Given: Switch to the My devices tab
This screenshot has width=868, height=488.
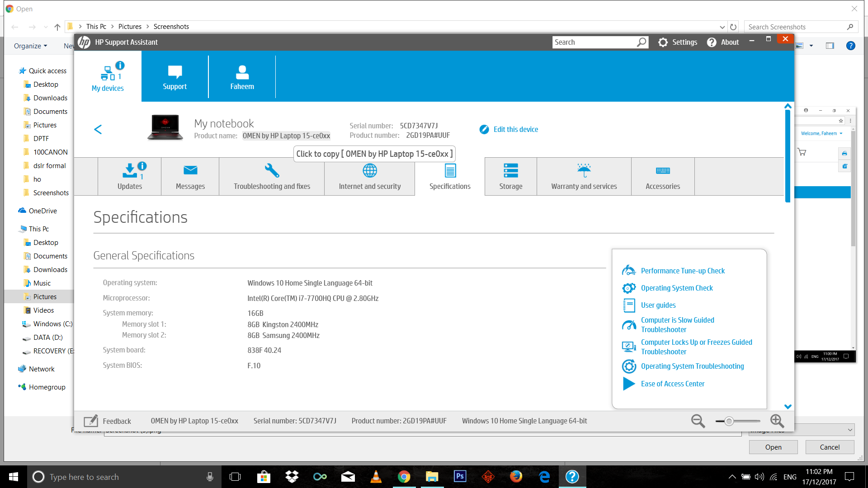Looking at the screenshot, I should pos(107,77).
